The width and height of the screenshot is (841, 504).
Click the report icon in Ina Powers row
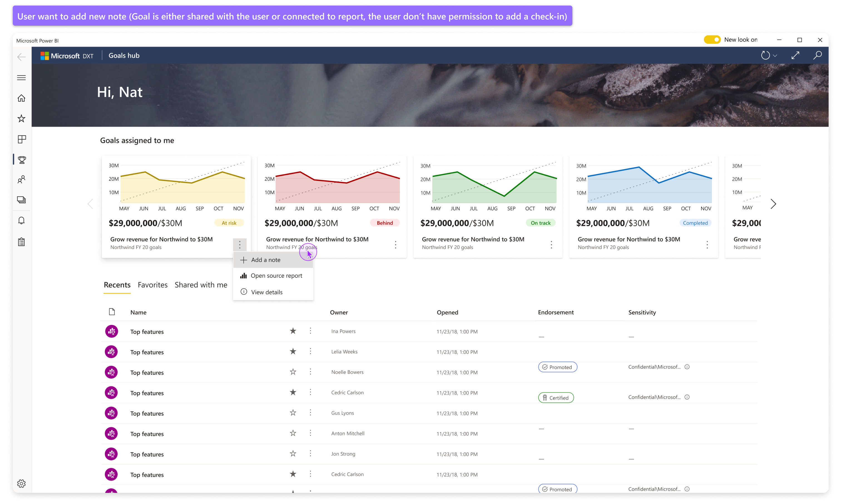(111, 332)
